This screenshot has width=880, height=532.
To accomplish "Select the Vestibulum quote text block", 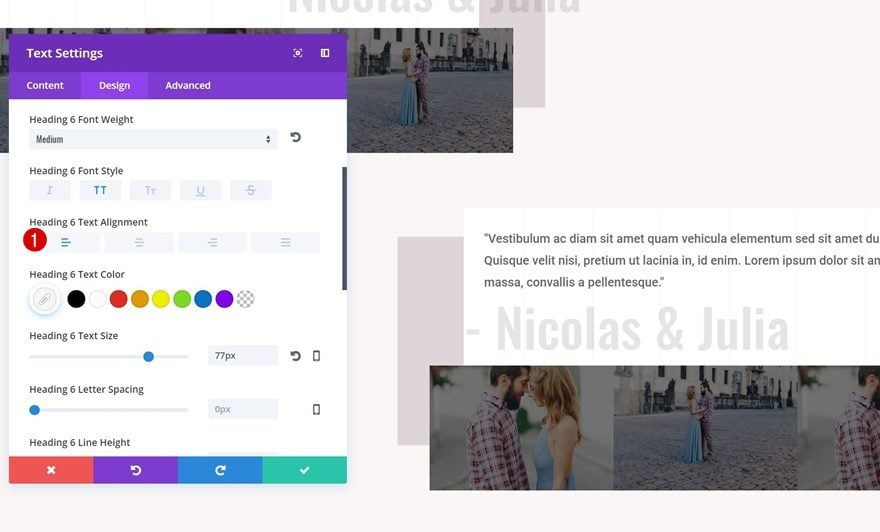I will [681, 260].
